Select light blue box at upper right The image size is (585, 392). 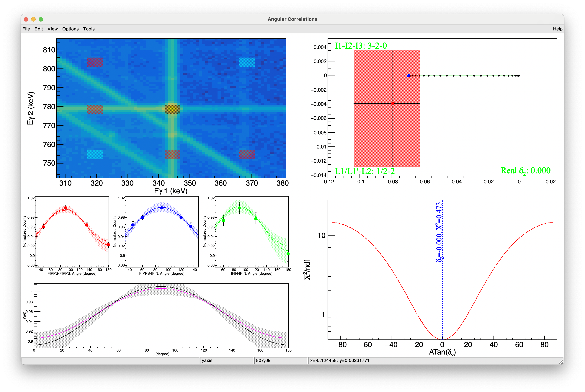247,62
